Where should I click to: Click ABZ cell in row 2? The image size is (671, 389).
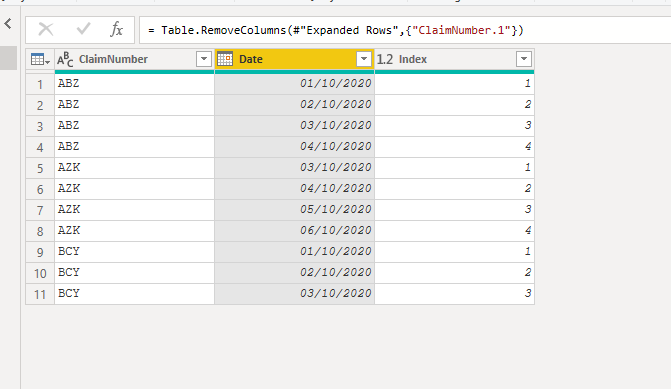(134, 105)
